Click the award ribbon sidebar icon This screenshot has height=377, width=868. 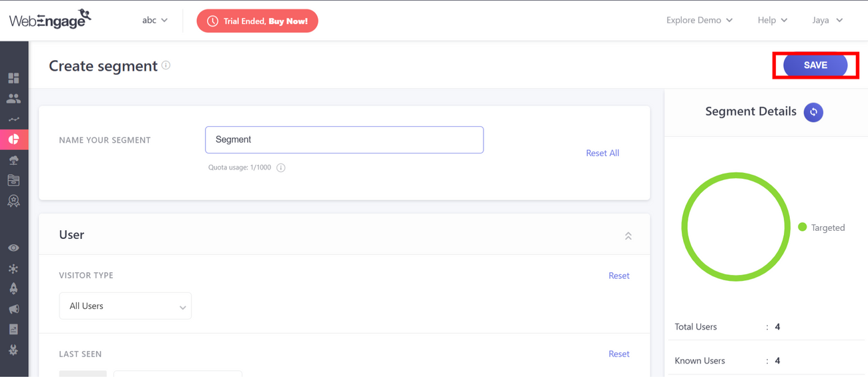[13, 201]
